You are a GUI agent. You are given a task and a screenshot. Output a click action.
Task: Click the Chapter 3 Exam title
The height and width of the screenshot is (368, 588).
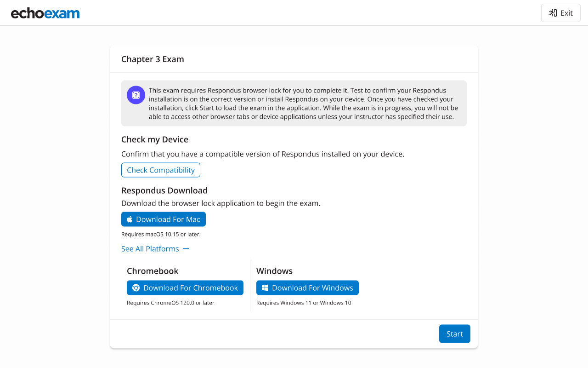coord(153,59)
